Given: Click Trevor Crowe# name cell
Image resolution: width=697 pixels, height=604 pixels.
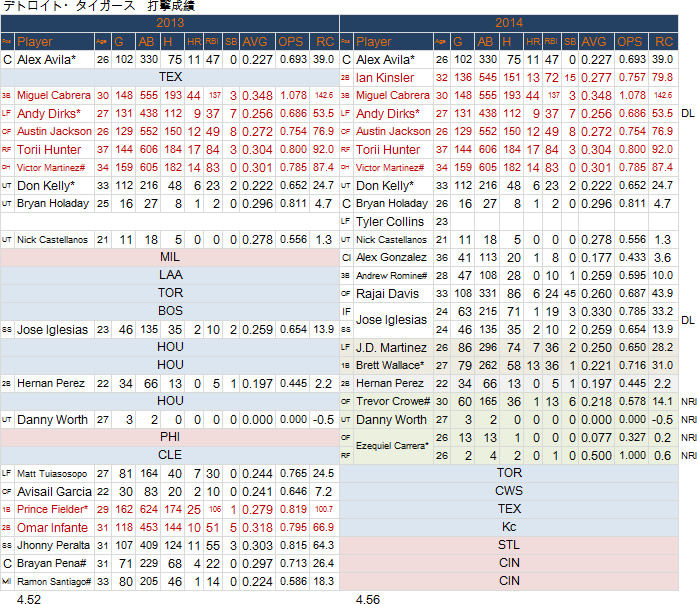Looking at the screenshot, I should pyautogui.click(x=393, y=401).
